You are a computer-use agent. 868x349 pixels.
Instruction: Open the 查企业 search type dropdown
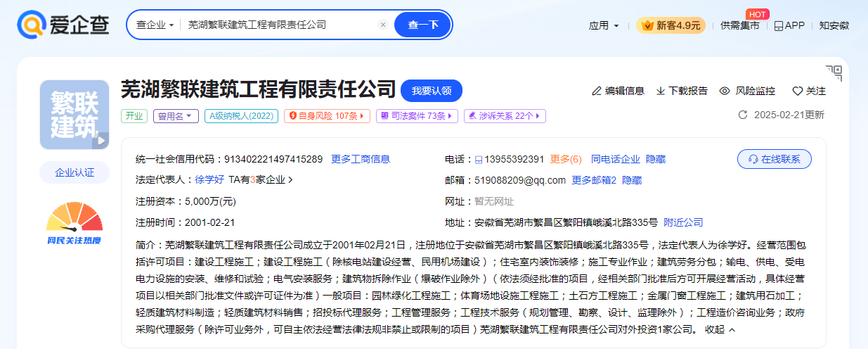coord(155,25)
